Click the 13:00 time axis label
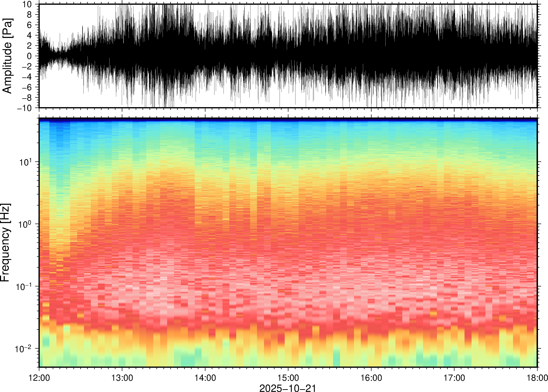The image size is (548, 392). [x=122, y=378]
